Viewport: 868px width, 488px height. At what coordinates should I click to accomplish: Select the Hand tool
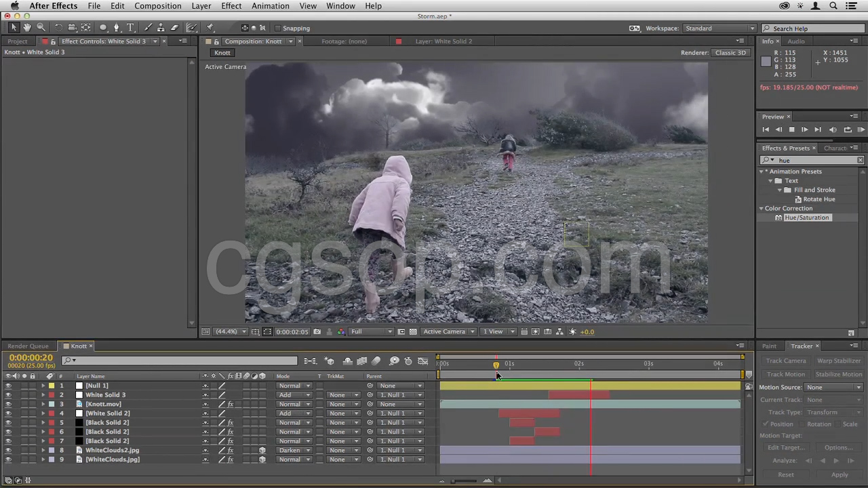click(27, 28)
